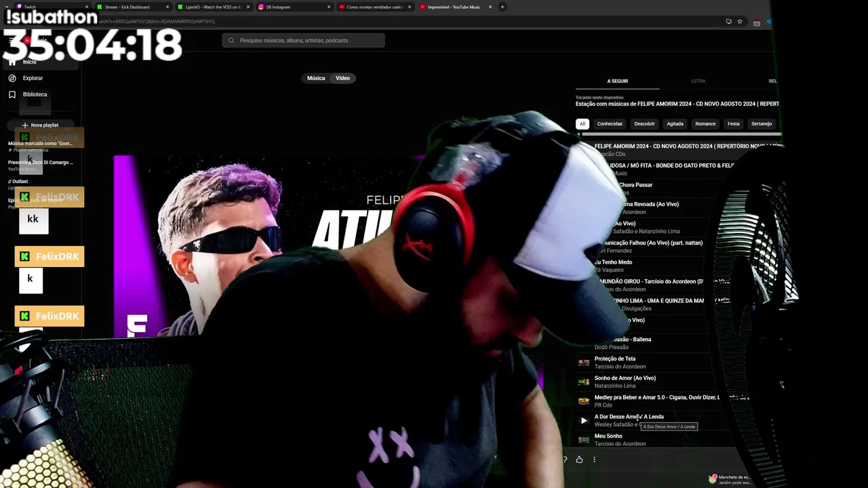Switch to LipinhO Watch the VOD tab

(x=213, y=7)
